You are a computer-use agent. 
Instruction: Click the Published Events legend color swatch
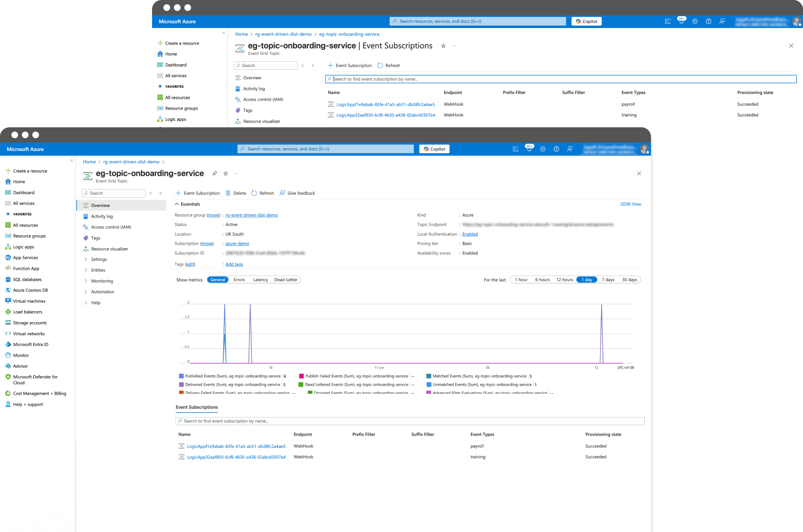(181, 376)
